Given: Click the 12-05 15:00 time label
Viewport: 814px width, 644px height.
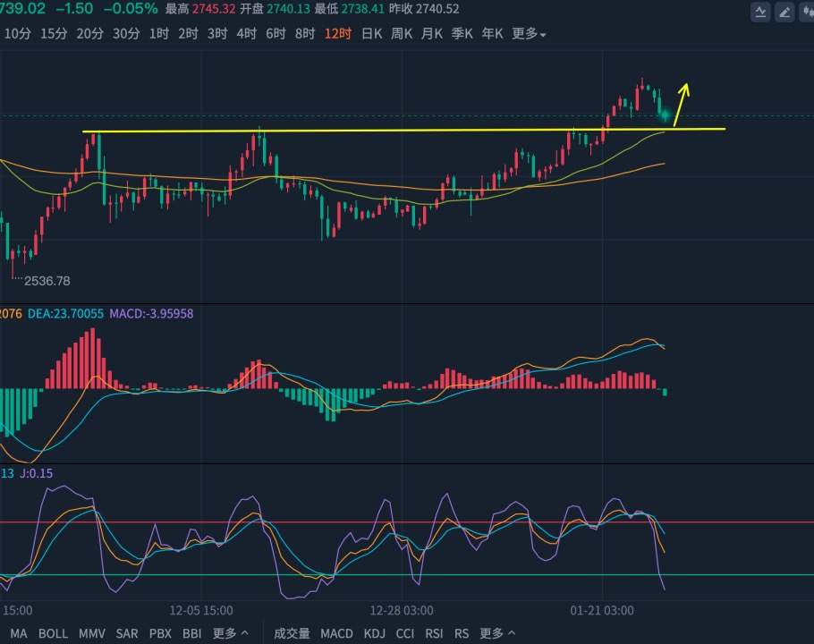Looking at the screenshot, I should 201,610.
